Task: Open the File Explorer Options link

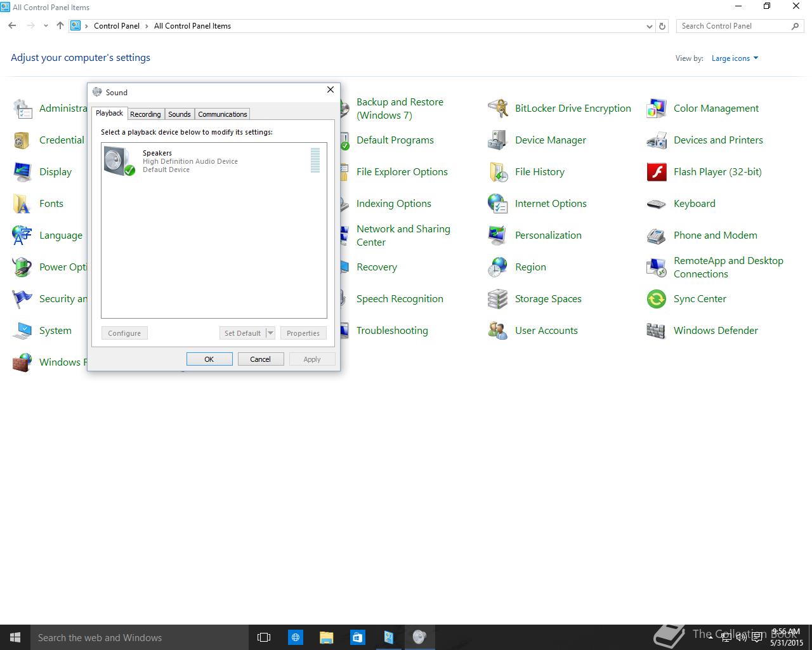Action: click(402, 172)
